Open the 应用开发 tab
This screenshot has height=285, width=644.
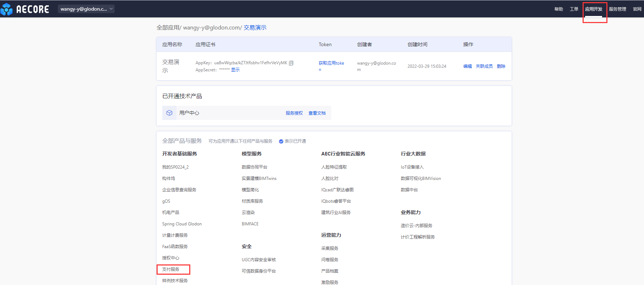[594, 9]
